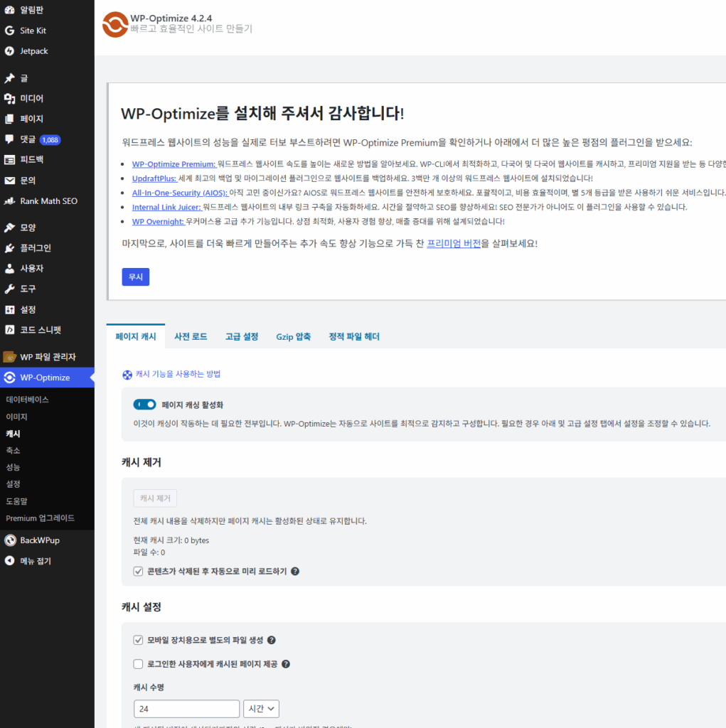Viewport: 726px width, 728px height.
Task: Open the WP 파일 관리자 folder icon
Action: [x=9, y=357]
